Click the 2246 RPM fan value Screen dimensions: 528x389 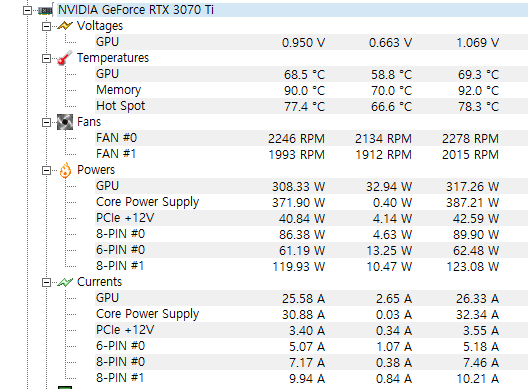click(x=296, y=139)
